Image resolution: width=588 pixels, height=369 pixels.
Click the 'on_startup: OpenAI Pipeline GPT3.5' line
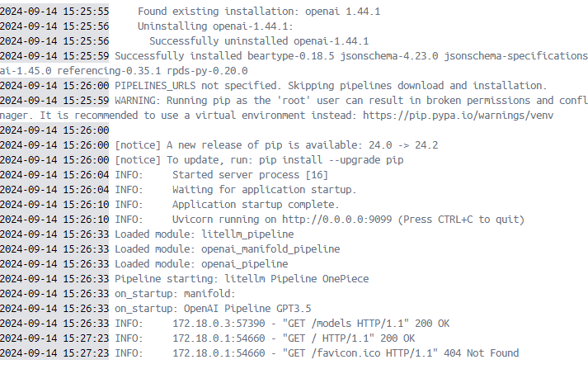tap(213, 309)
